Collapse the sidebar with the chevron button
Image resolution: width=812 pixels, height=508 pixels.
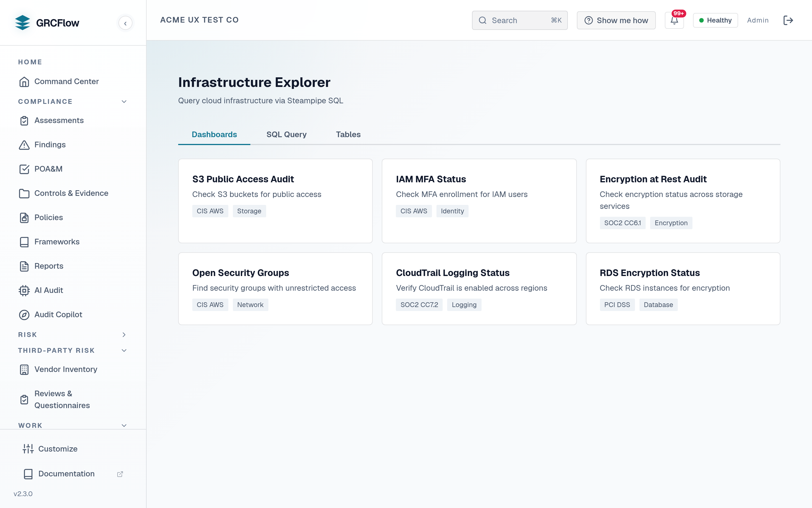125,23
